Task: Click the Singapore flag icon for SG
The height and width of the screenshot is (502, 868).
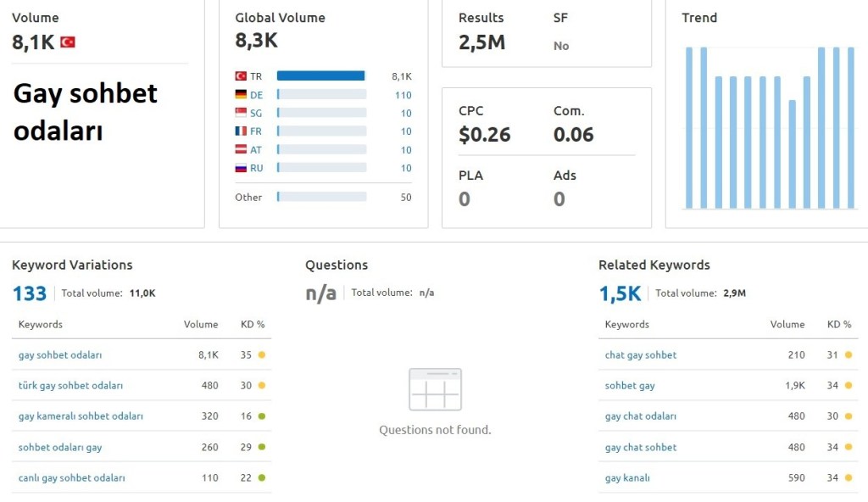Action: coord(241,114)
